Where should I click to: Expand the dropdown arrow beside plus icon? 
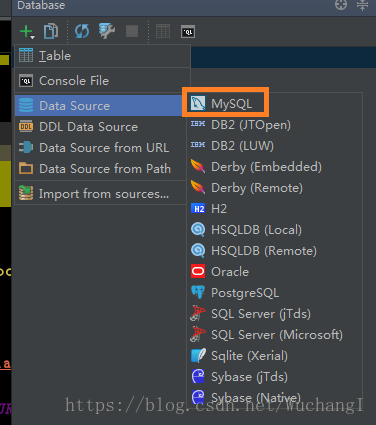(x=32, y=37)
